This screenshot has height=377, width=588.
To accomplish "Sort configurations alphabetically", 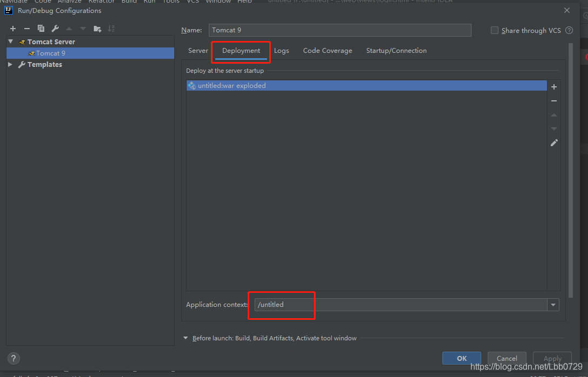I will 111,29.
